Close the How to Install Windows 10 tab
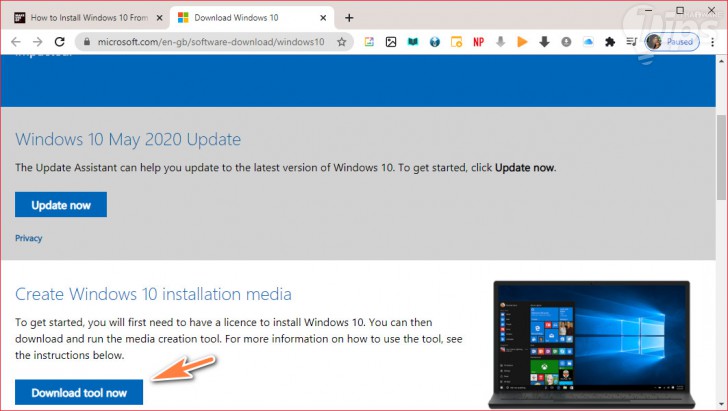The image size is (728, 411). pyautogui.click(x=159, y=18)
